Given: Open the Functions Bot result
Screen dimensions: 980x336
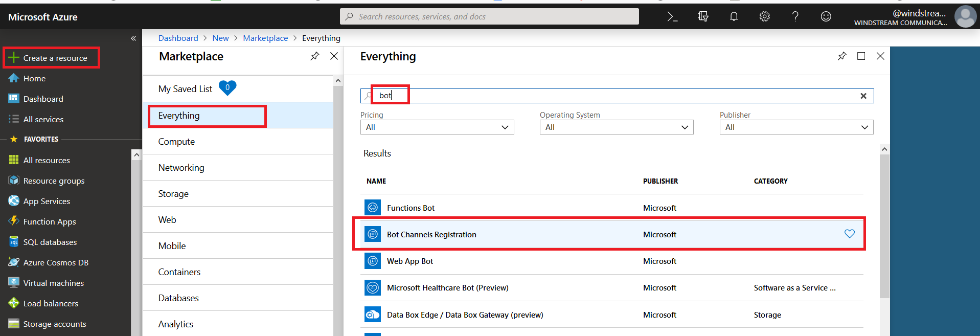Looking at the screenshot, I should [612, 208].
